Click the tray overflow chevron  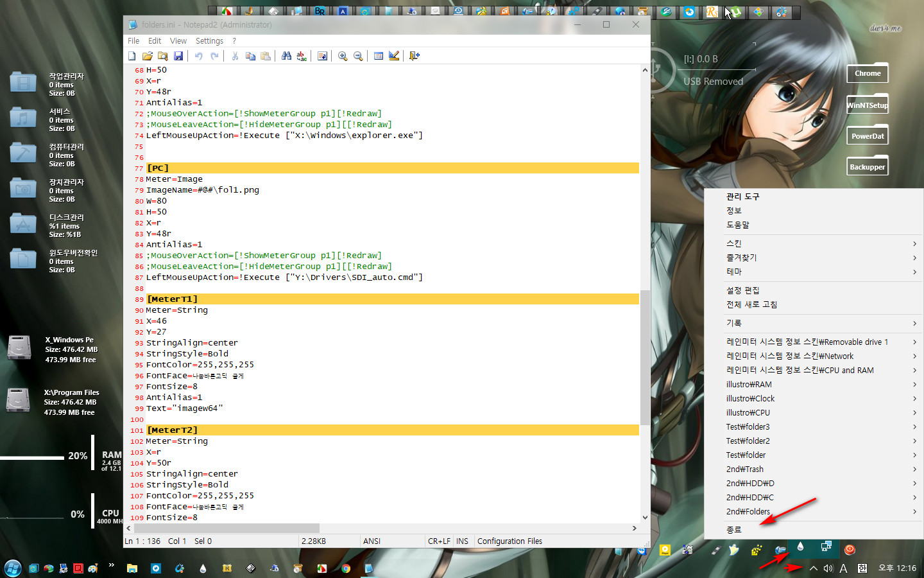click(813, 568)
